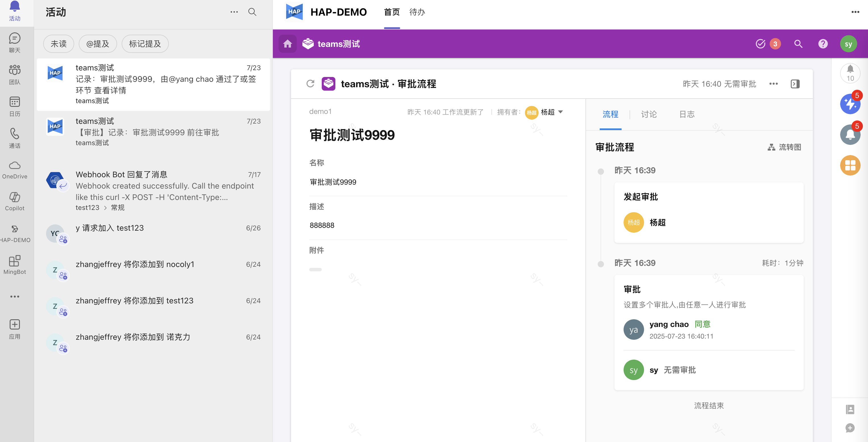Open the 流转图 flow chart
The height and width of the screenshot is (442, 868).
(785, 147)
